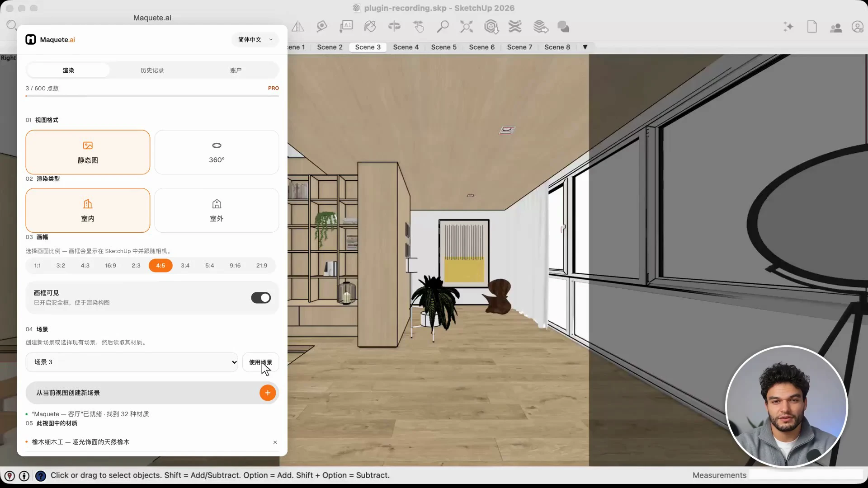Click the layers export toolbar icon
Image resolution: width=868 pixels, height=488 pixels.
[x=540, y=27]
